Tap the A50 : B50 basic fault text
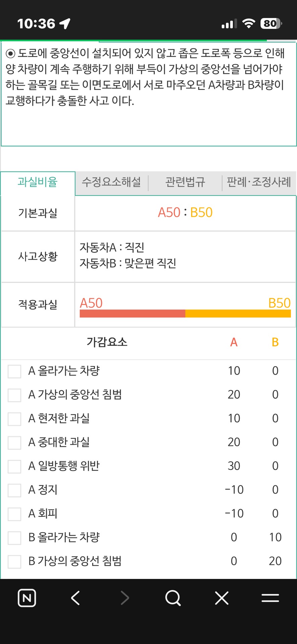This screenshot has height=644, width=297. pos(185,213)
